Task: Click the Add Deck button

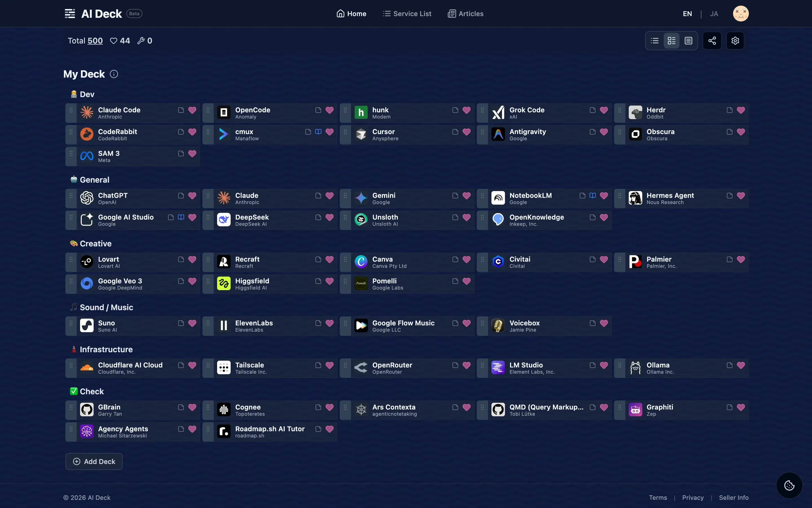Action: [x=94, y=462]
